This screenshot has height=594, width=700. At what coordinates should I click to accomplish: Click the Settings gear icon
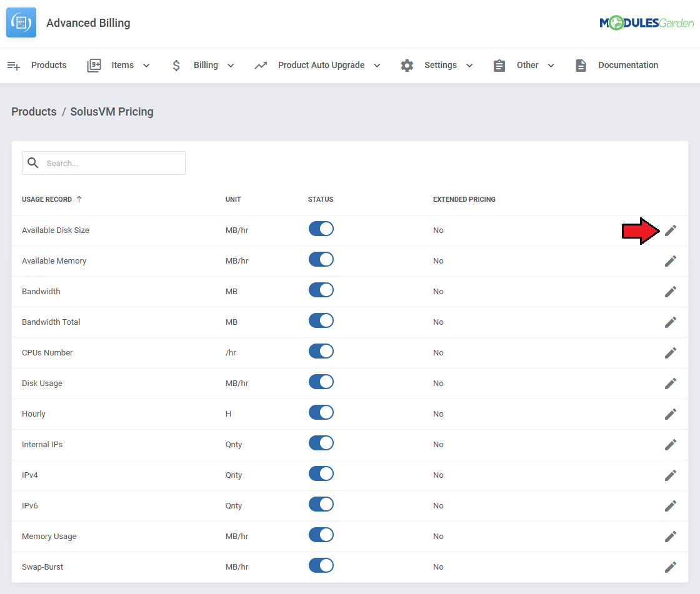pyautogui.click(x=407, y=66)
